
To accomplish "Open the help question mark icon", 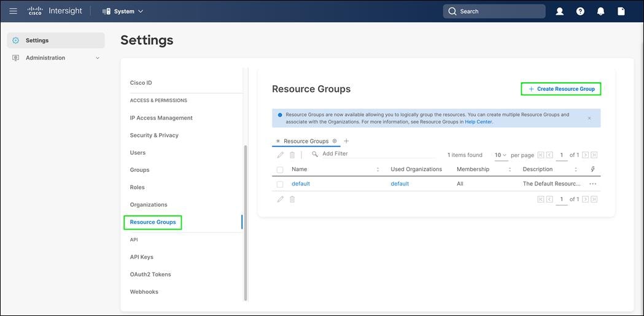I will (580, 12).
